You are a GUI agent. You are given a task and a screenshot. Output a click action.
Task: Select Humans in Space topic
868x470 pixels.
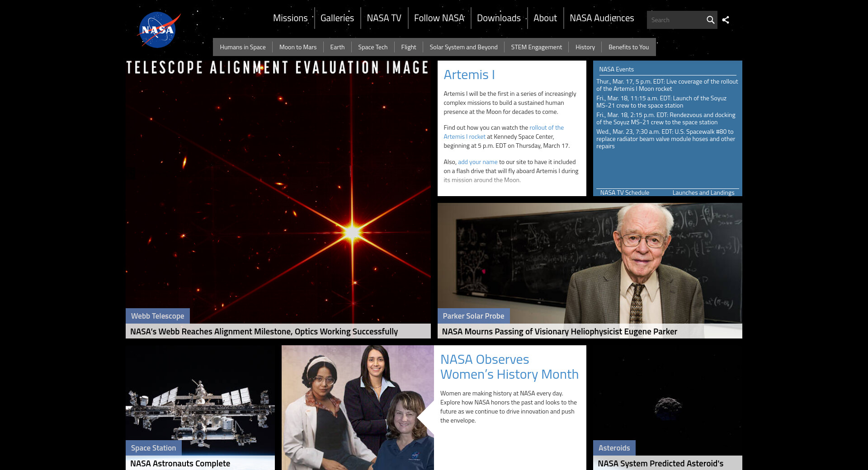243,47
